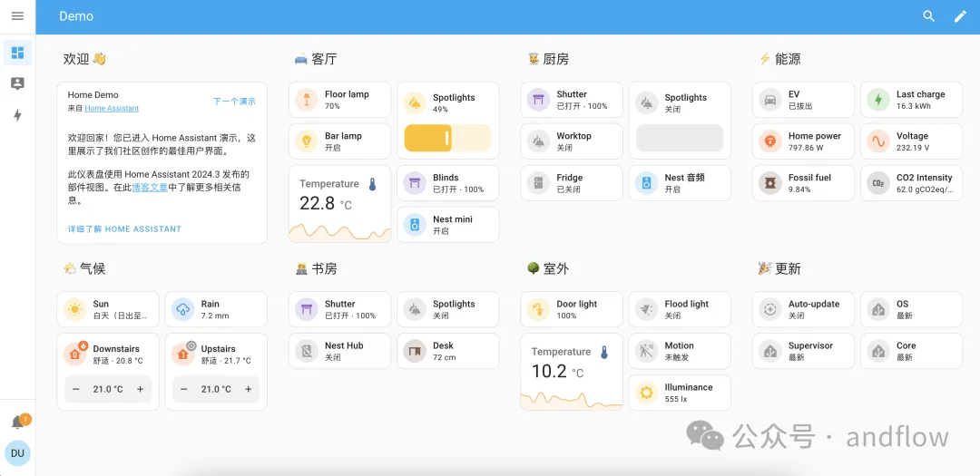Click the 下一个演示 link
Screen dimensions: 980x476
click(x=234, y=102)
